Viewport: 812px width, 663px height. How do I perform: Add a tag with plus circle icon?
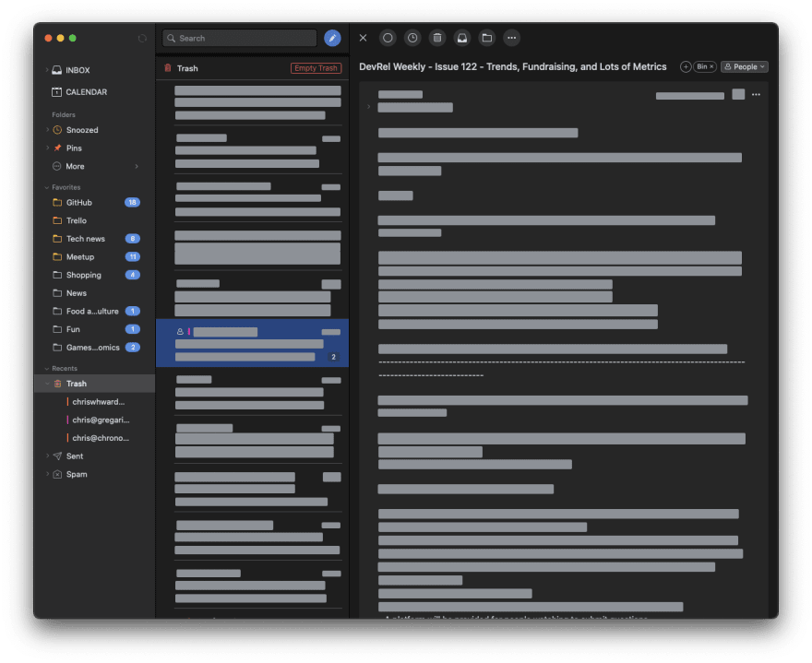[x=686, y=66]
